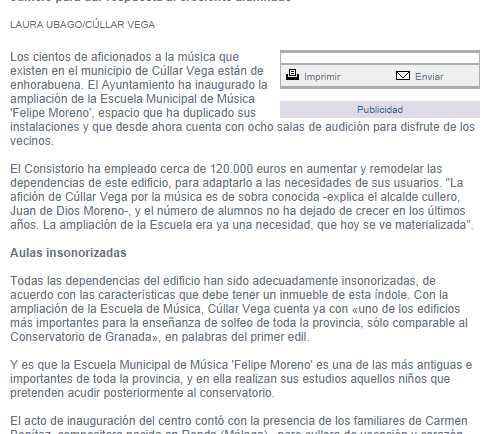Click the paragraph starting El acto de inauguración
The height and width of the screenshot is (434, 485).
(x=239, y=424)
